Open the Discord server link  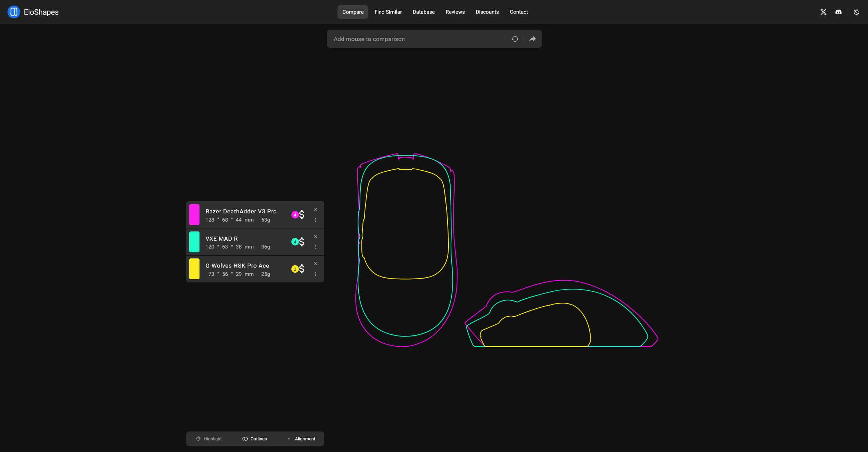(838, 12)
